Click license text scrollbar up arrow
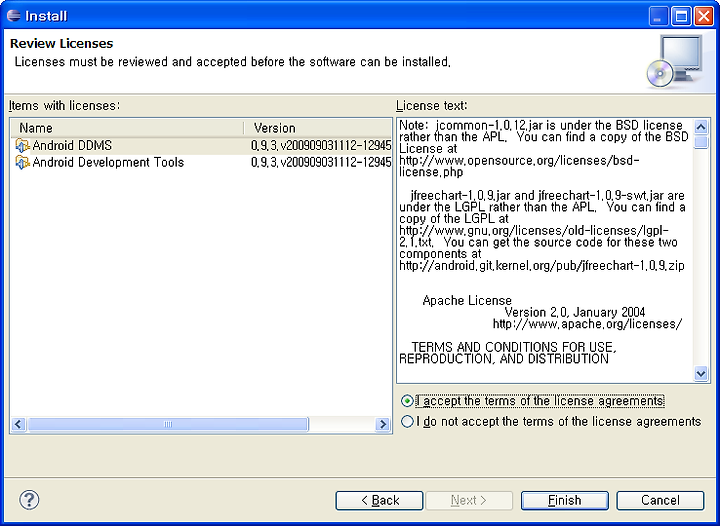 tap(701, 126)
